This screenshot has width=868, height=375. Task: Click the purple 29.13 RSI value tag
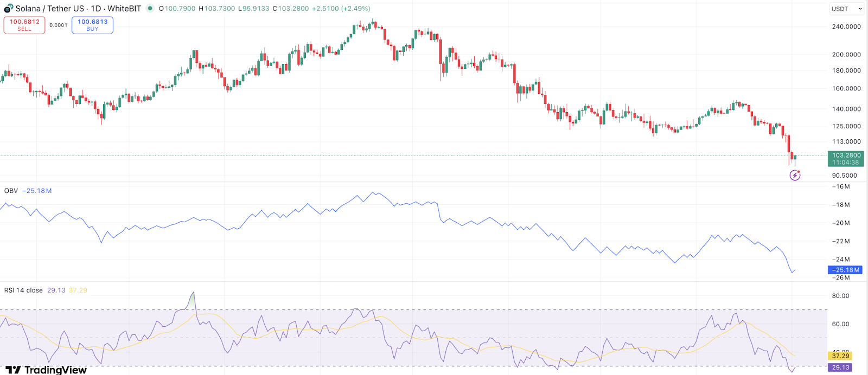[x=840, y=367]
